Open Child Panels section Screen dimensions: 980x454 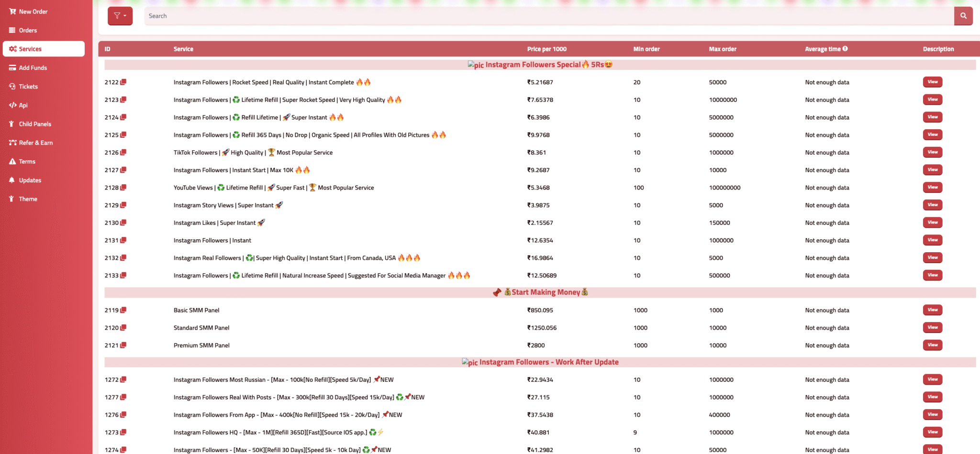point(35,124)
